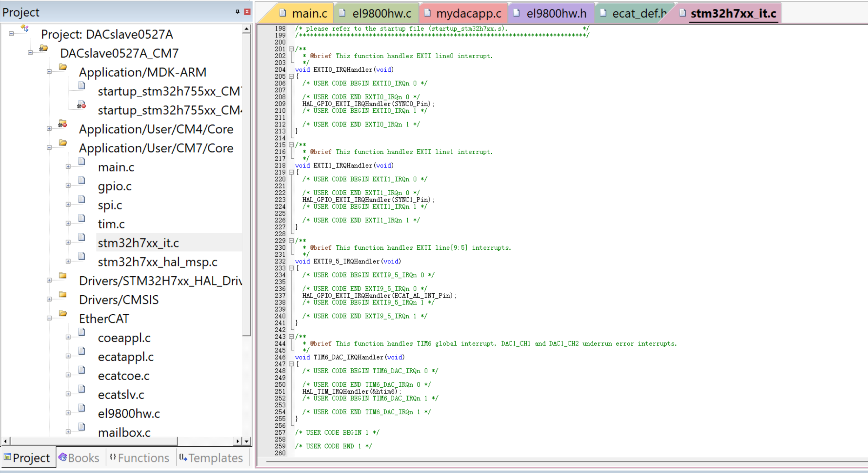The image size is (868, 473).
Task: Expand stm32h7xx_it.c node in project tree
Action: click(68, 242)
